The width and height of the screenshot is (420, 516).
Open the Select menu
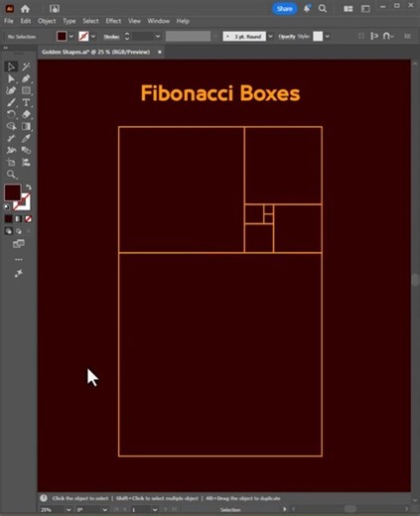point(90,21)
